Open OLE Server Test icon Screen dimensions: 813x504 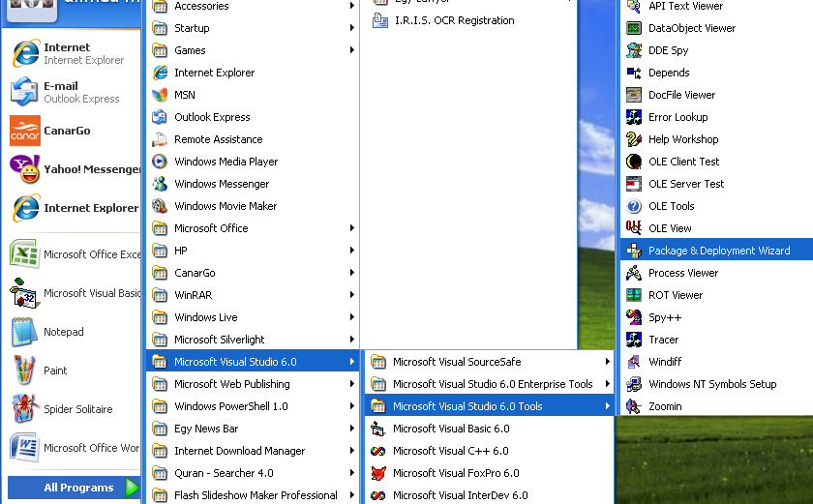coord(634,184)
